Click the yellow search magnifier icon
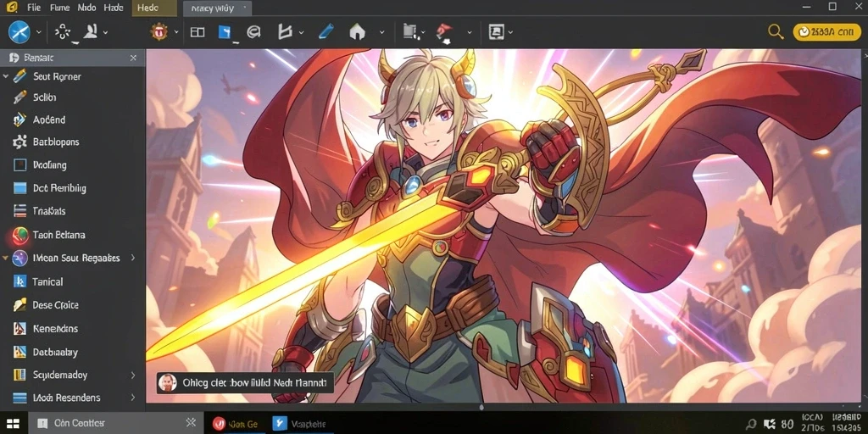Image resolution: width=868 pixels, height=434 pixels. [x=776, y=32]
